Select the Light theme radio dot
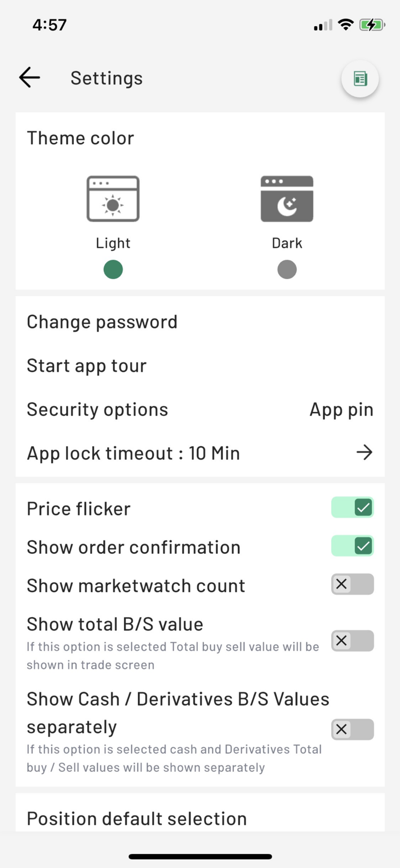The height and width of the screenshot is (868, 400). (x=113, y=270)
